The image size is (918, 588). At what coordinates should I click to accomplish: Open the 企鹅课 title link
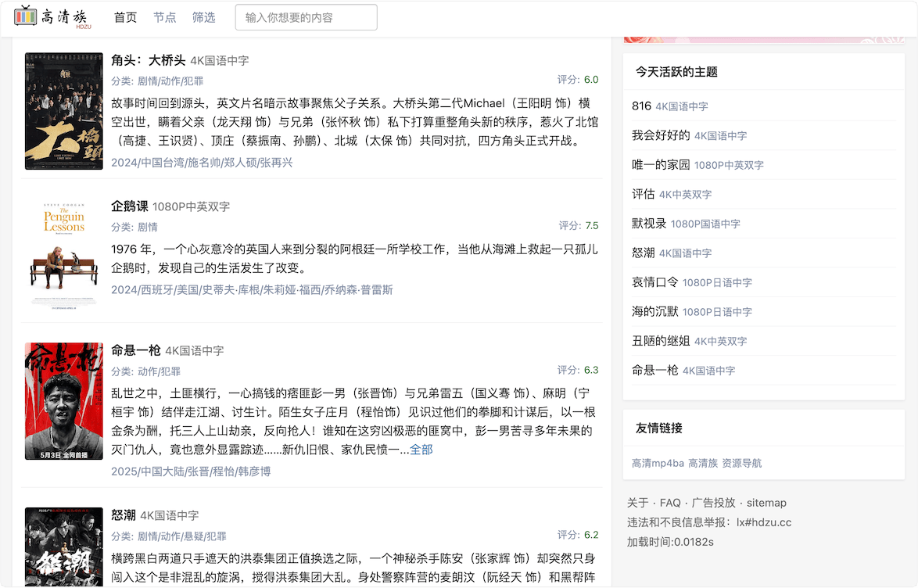(129, 206)
